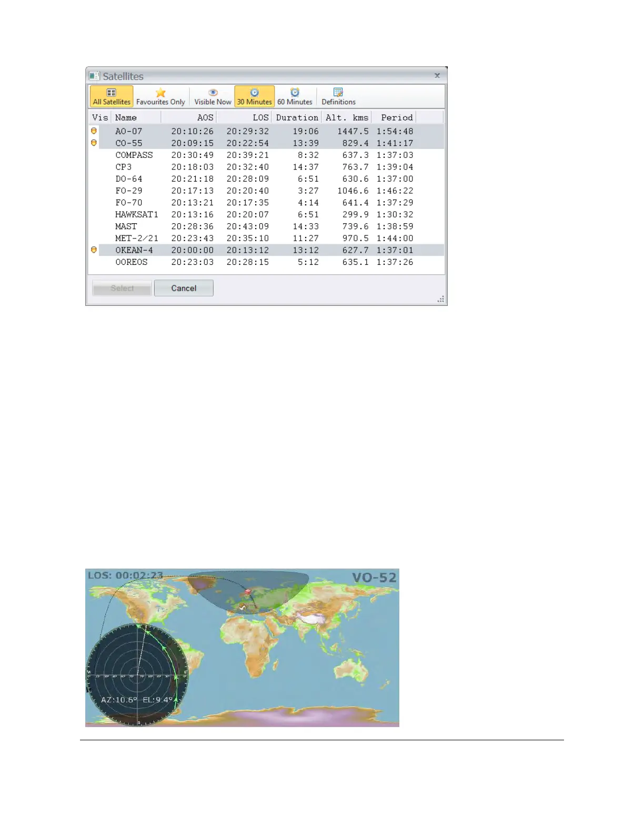
Task: Click the Cancel button
Action: [184, 288]
